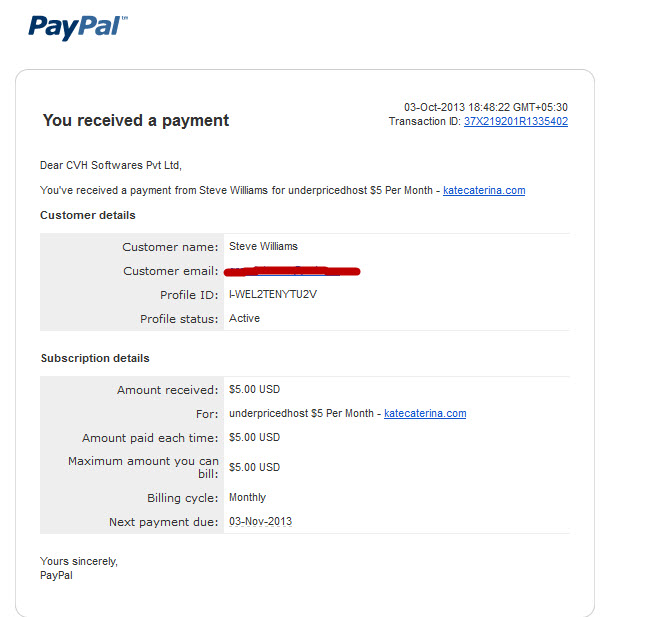Click the customer name Steve Williams value
This screenshot has height=617, width=646.
point(263,246)
